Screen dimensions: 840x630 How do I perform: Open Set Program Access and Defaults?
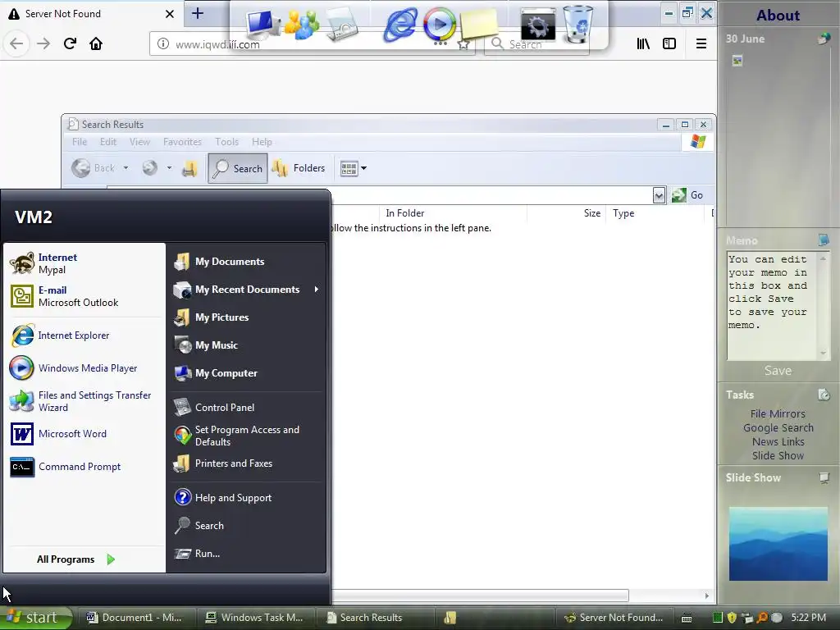tap(246, 436)
